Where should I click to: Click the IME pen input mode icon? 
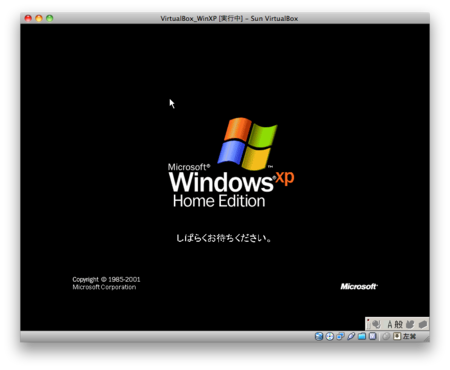pos(376,324)
